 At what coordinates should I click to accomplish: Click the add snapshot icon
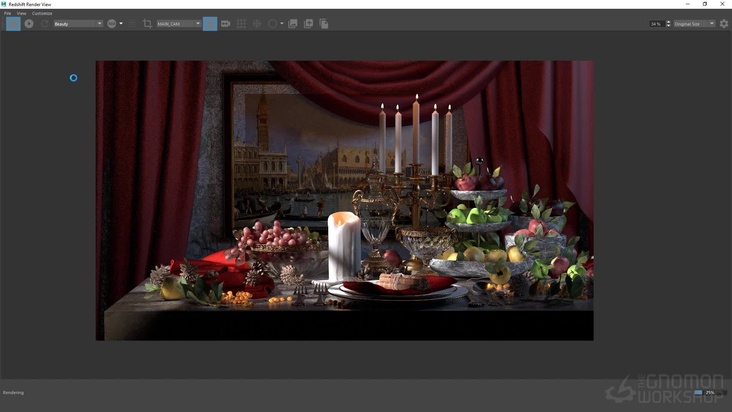[308, 23]
